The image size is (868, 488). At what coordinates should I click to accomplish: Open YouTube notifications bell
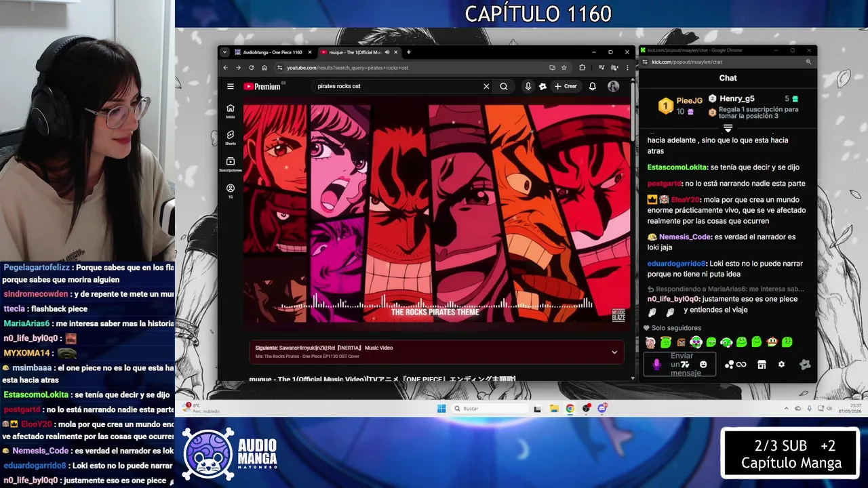click(592, 86)
